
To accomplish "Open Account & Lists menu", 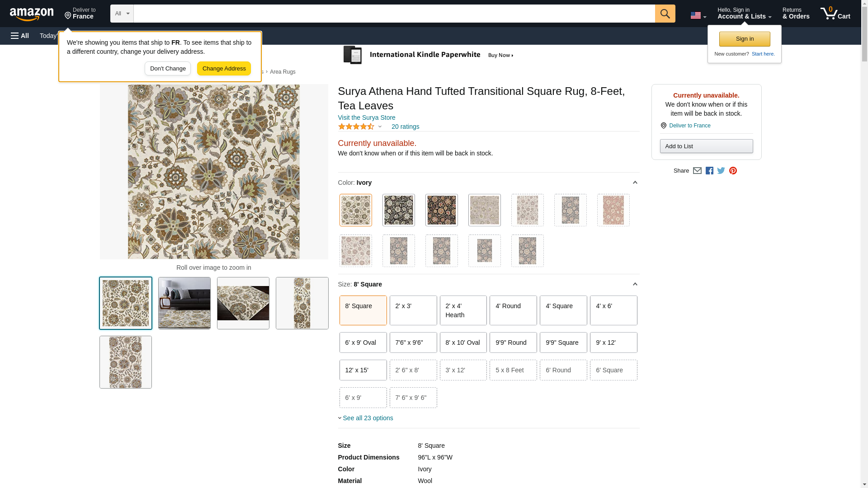I will tap(744, 14).
